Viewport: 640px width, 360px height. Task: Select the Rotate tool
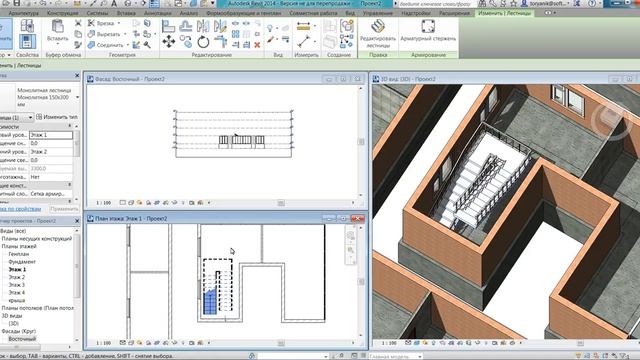(x=203, y=42)
